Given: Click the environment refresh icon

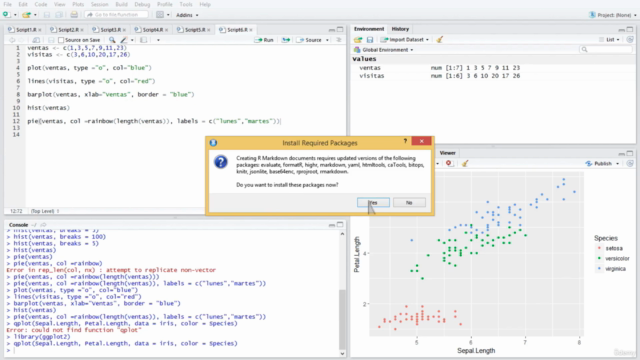Looking at the screenshot, I should coord(630,40).
